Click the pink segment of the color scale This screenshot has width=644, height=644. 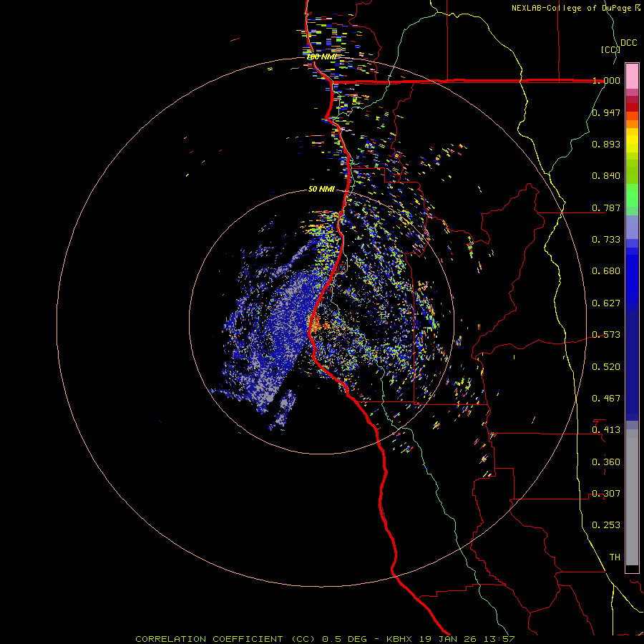click(632, 76)
